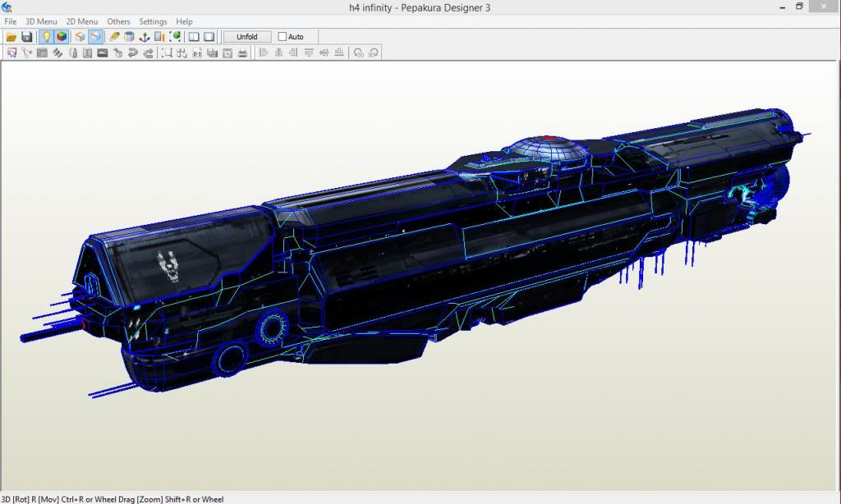Click the redo curved-arrow icon
This screenshot has width=841, height=504.
pyautogui.click(x=148, y=53)
